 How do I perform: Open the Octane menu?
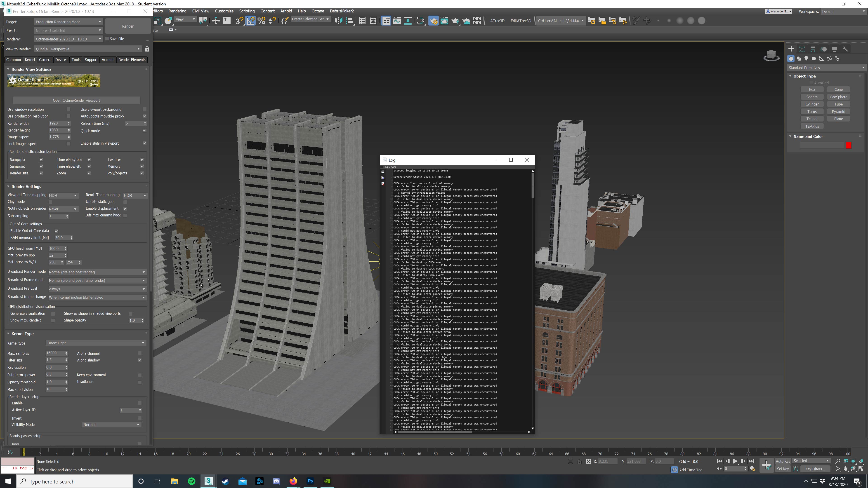point(317,11)
